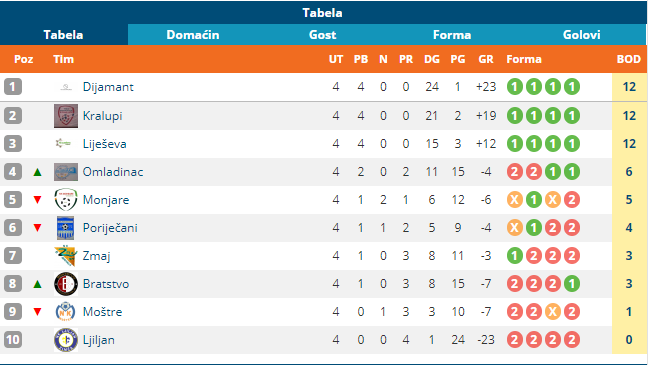Open the Golovi tab
The width and height of the screenshot is (648, 365).
[581, 35]
